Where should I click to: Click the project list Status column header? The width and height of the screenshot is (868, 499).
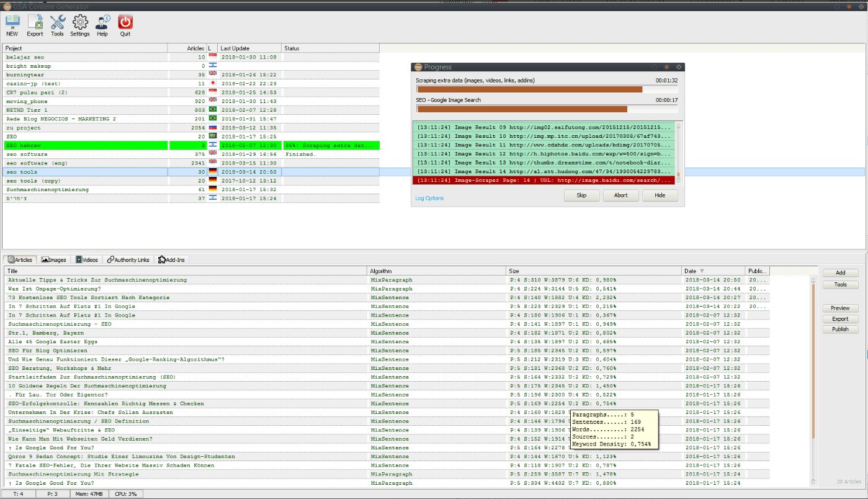point(331,48)
